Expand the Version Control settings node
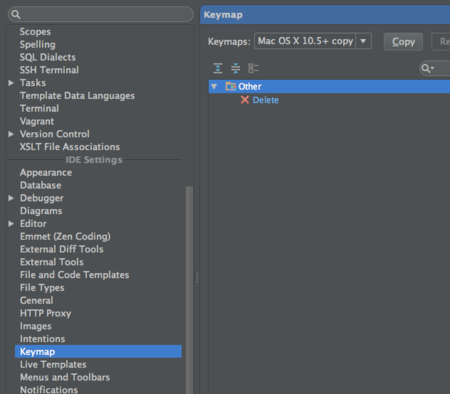This screenshot has width=450, height=394. tap(11, 134)
